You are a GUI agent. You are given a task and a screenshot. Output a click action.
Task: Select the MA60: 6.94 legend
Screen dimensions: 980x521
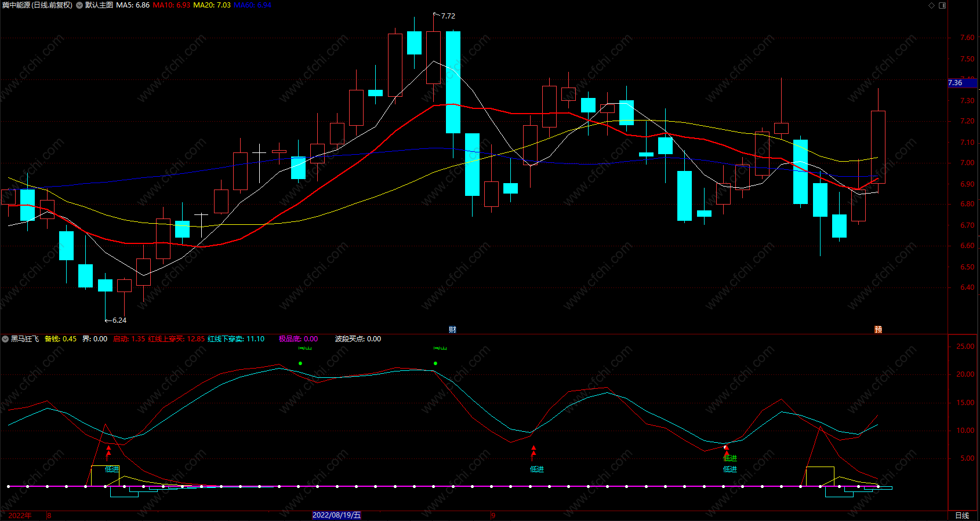pyautogui.click(x=252, y=5)
